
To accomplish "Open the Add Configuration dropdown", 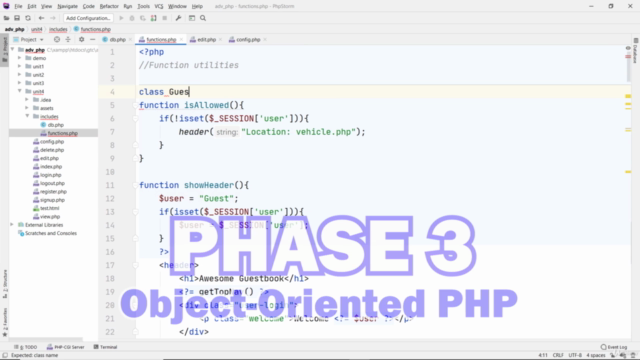I will [88, 18].
